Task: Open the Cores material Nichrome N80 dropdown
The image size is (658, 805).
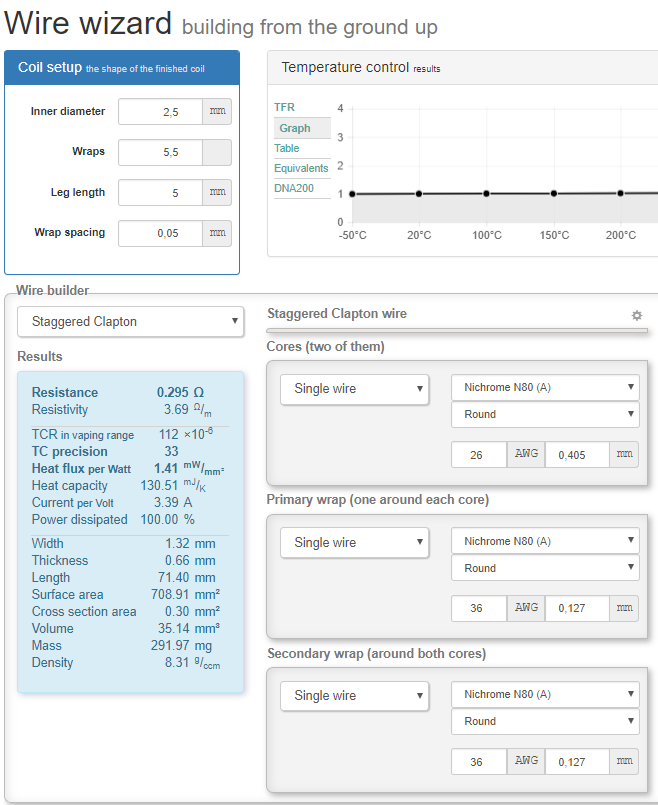Action: pyautogui.click(x=545, y=387)
